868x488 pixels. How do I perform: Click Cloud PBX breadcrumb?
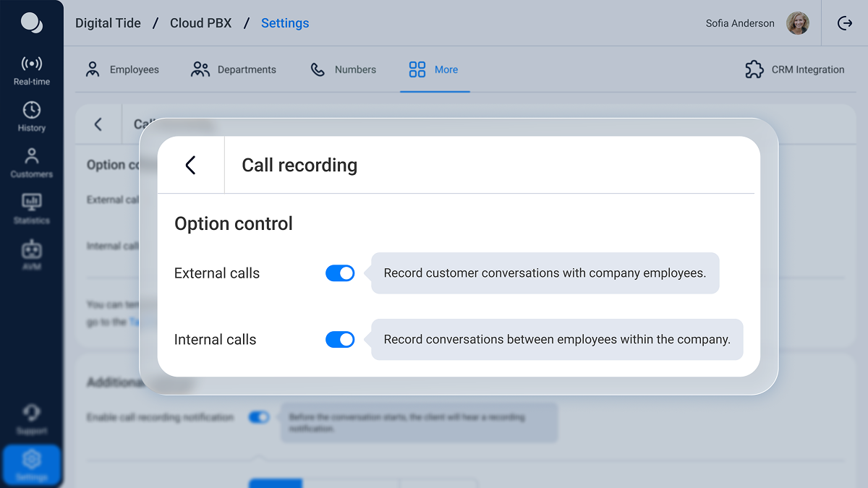point(201,23)
